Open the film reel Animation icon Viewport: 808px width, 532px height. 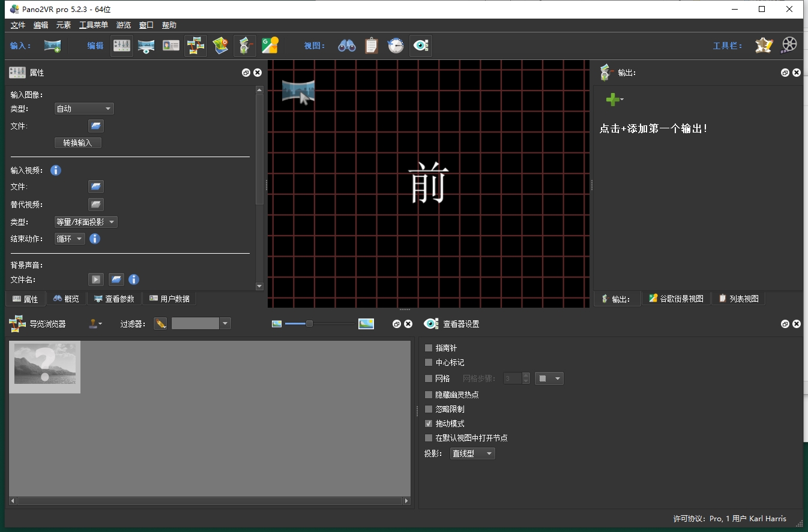tap(789, 46)
